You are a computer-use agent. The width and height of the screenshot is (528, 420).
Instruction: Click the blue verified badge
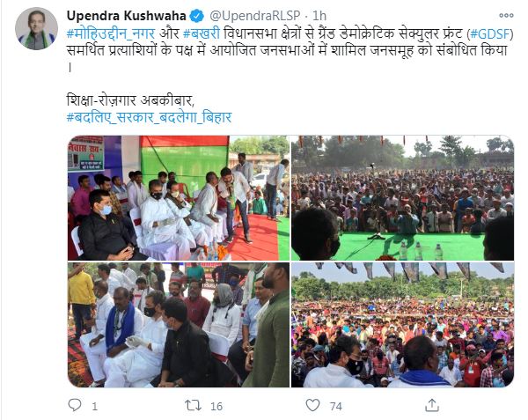[196, 16]
